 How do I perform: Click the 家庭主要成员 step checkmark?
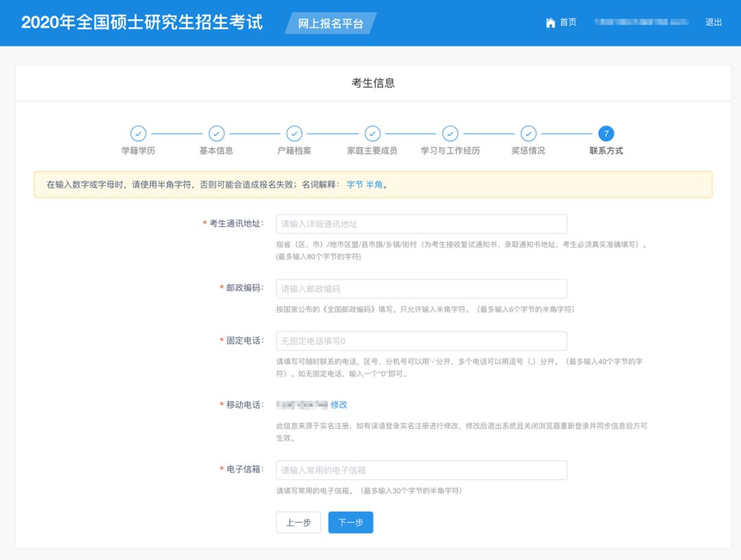(x=373, y=134)
